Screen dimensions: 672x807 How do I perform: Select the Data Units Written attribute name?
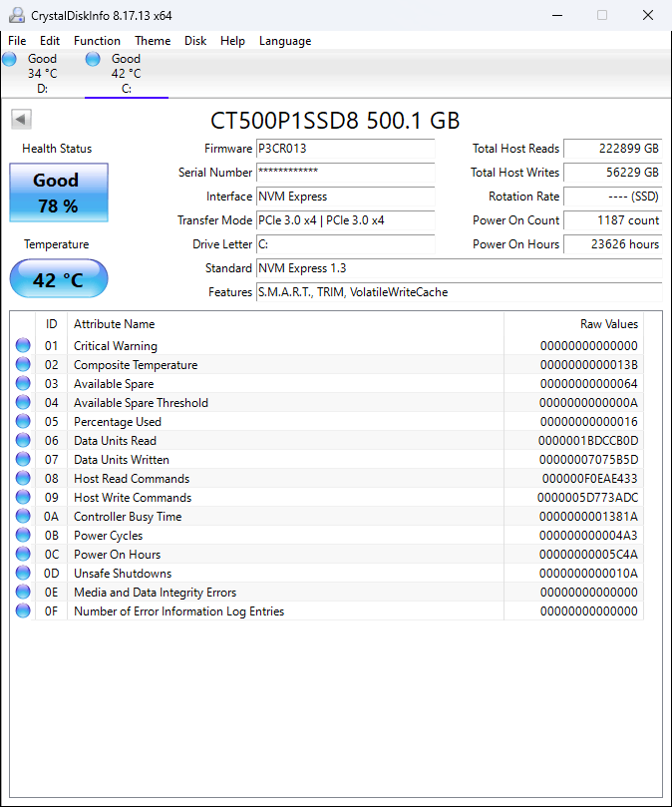coord(122,460)
